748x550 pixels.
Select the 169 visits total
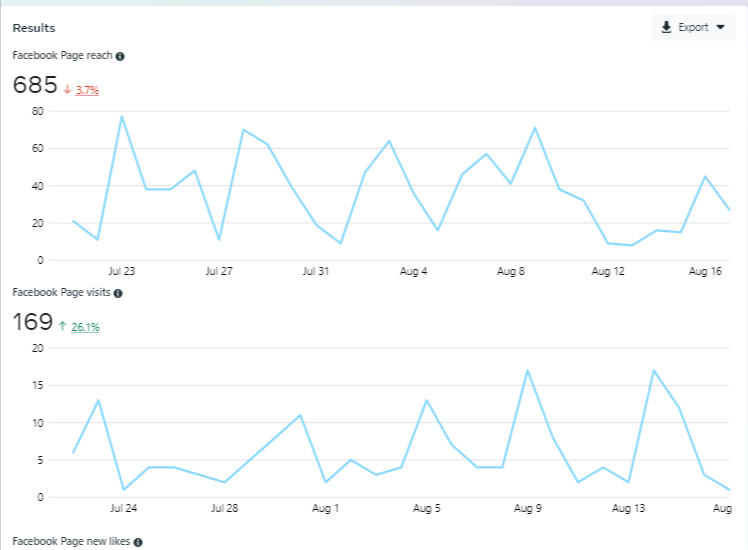coord(32,322)
